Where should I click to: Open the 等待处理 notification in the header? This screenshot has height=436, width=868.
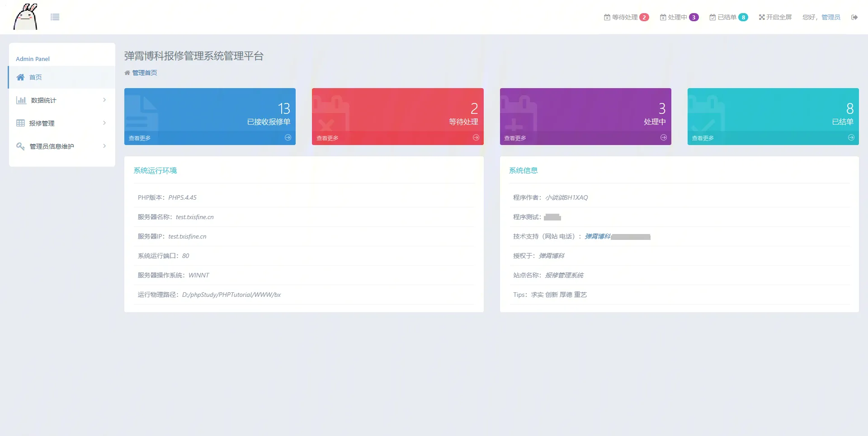pos(626,17)
